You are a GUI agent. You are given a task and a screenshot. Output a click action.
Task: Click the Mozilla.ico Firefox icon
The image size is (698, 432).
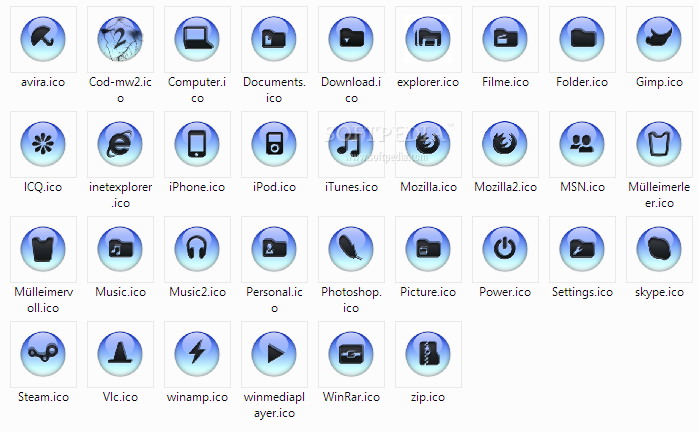(x=428, y=144)
